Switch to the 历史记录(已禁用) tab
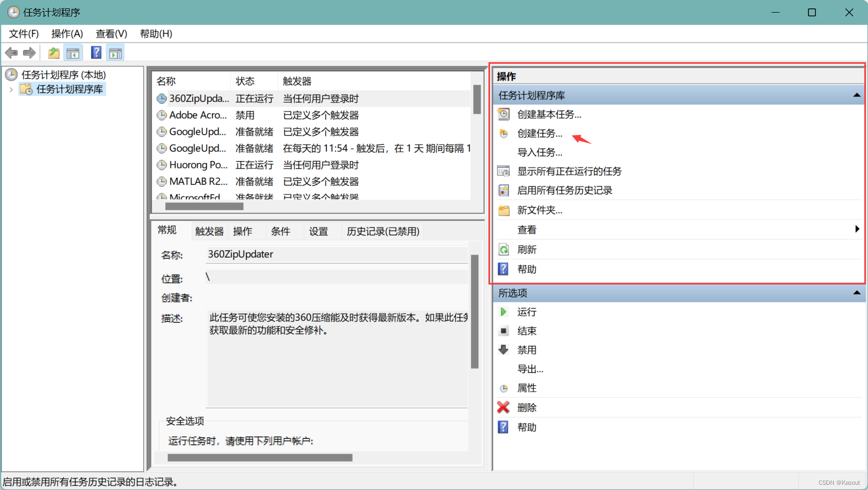This screenshot has height=490, width=868. [x=383, y=231]
